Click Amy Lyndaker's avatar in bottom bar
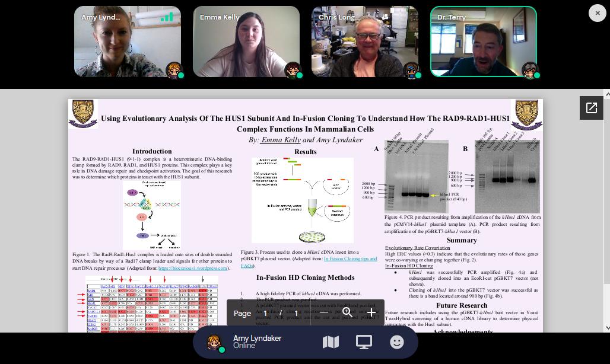This screenshot has height=364, width=610. coord(214,343)
